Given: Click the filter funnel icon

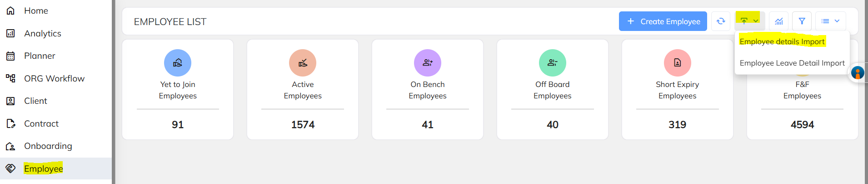Looking at the screenshot, I should pos(802,21).
